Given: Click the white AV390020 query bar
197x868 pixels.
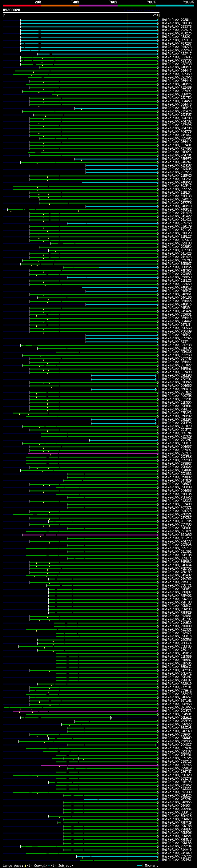Looking at the screenshot, I should [81, 13].
